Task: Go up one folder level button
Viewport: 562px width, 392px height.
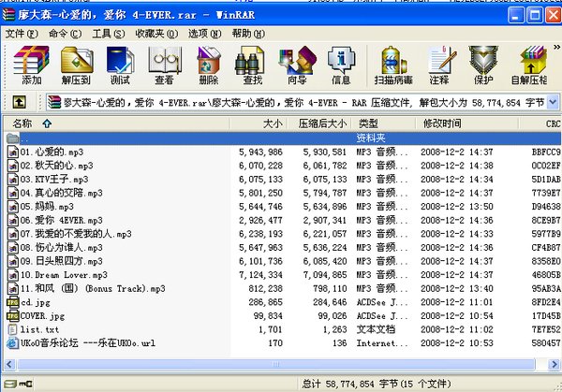Action: coord(19,102)
